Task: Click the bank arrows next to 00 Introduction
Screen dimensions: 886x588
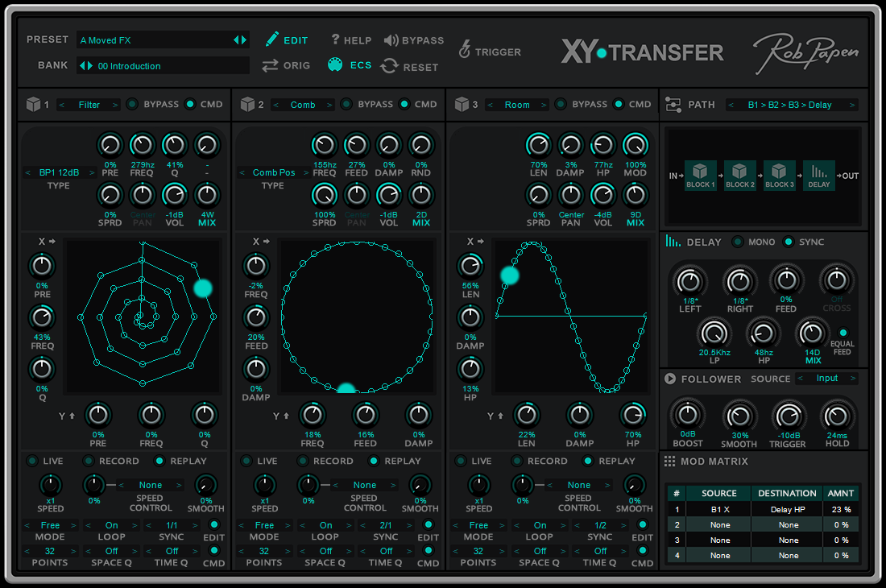Action: pos(86,65)
